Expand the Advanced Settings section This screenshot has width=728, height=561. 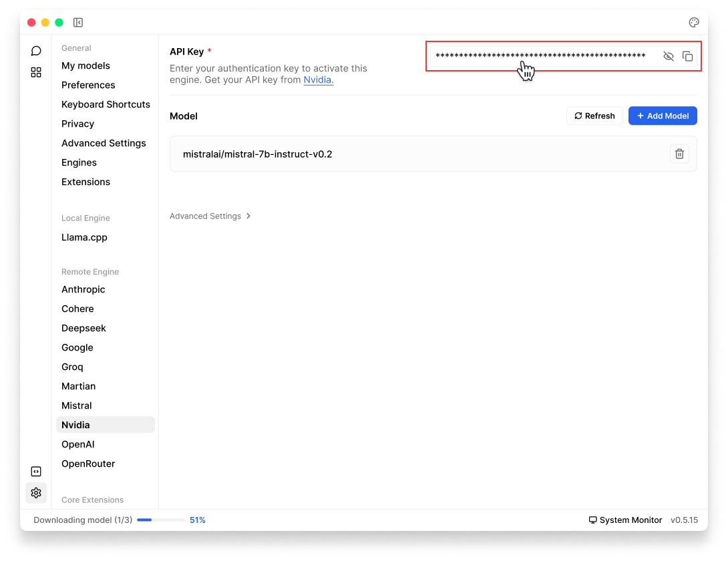point(210,216)
